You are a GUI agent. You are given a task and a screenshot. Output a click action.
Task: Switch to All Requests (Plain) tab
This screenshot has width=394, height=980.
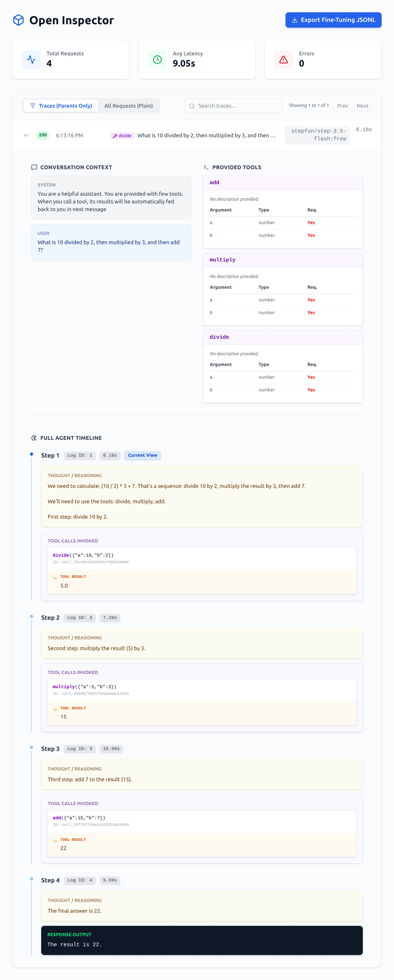(129, 106)
